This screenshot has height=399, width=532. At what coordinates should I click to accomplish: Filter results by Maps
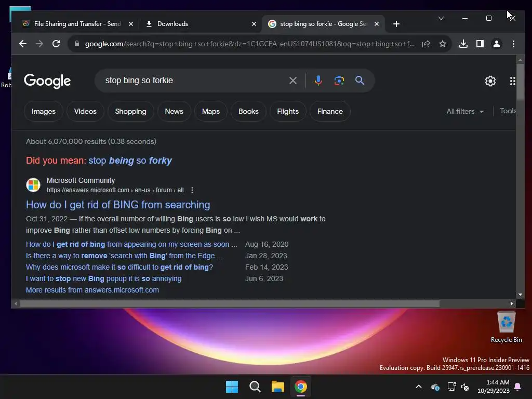click(x=211, y=111)
